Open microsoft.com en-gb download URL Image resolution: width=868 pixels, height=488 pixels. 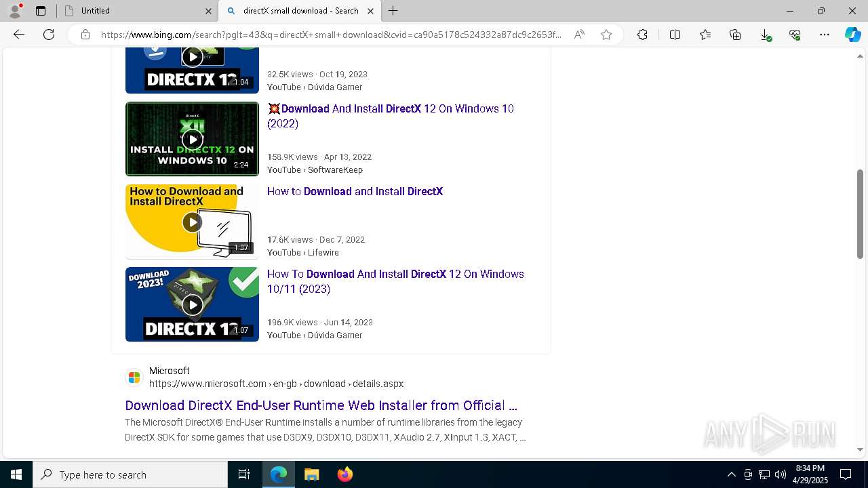[x=277, y=384]
